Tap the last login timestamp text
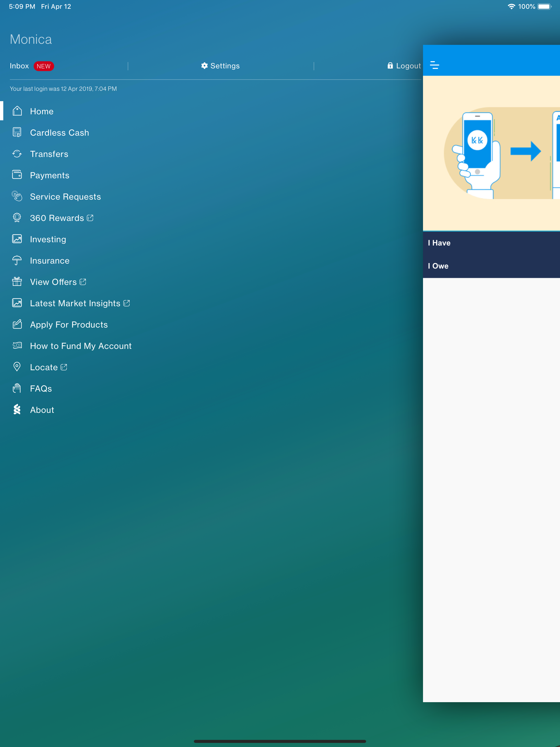The height and width of the screenshot is (747, 560). click(63, 89)
